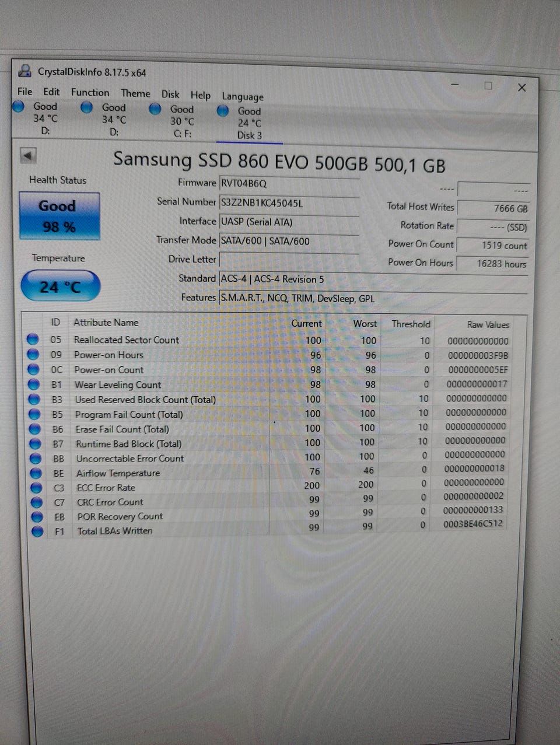Click status icon for Runtime Bad Block
This screenshot has height=745, width=560.
(36, 443)
